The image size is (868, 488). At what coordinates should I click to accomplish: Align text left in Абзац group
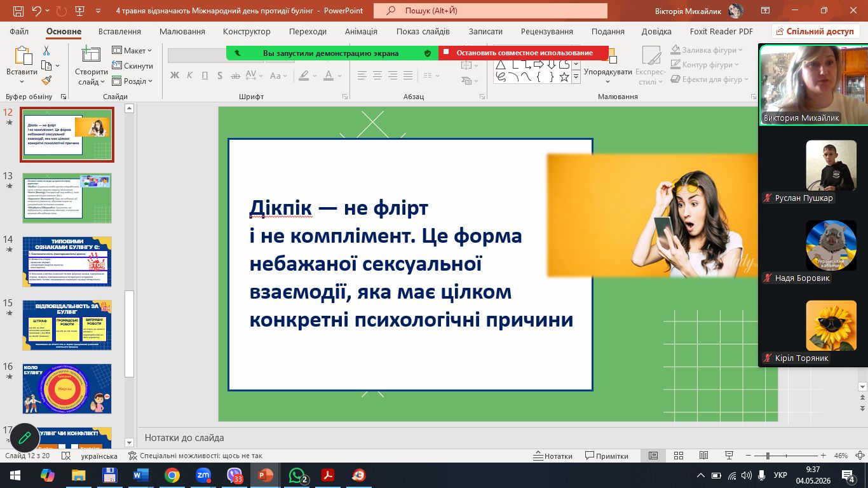pyautogui.click(x=362, y=76)
